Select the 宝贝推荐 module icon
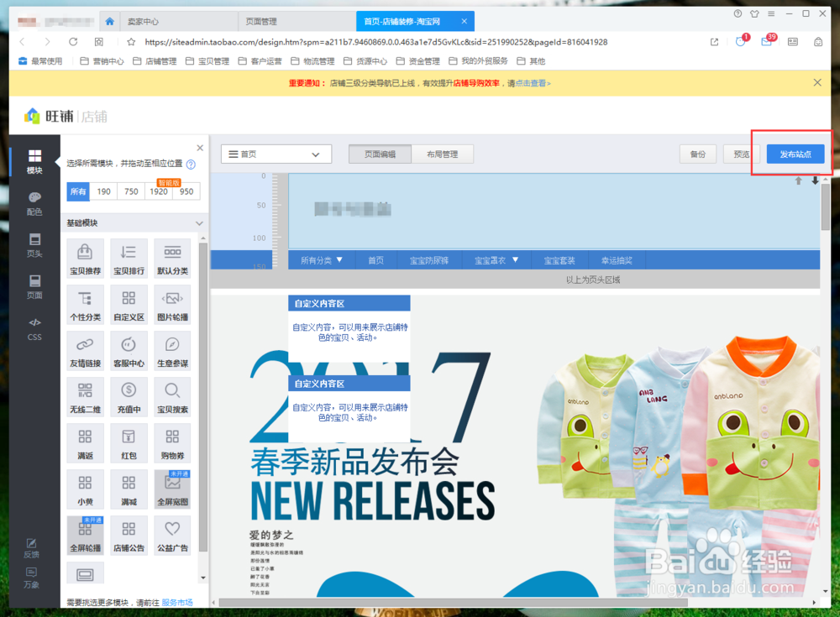840x617 pixels. 85,256
